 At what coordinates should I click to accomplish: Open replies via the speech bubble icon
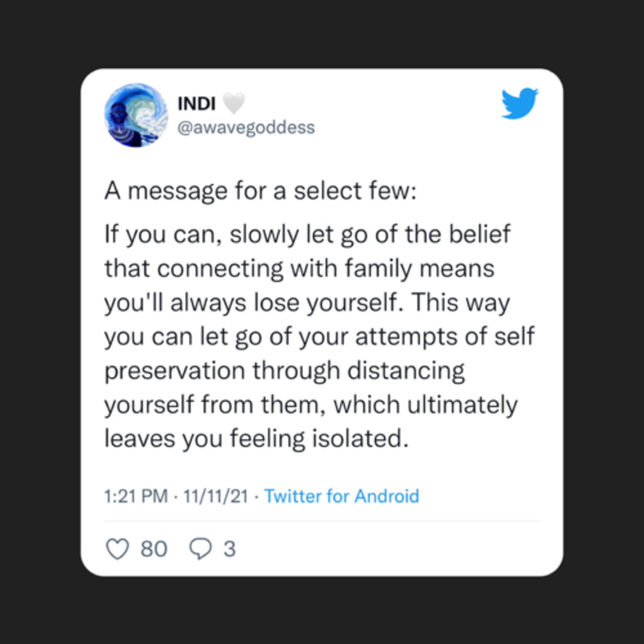(x=200, y=549)
